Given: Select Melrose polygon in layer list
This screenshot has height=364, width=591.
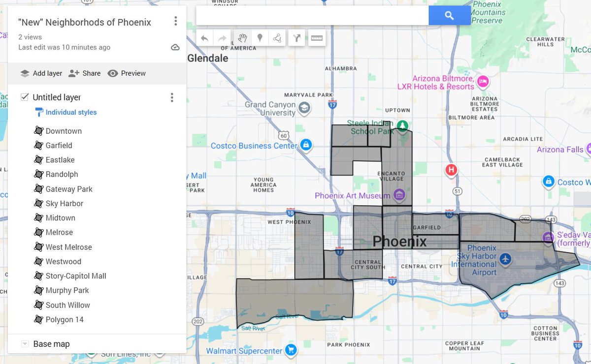Looking at the screenshot, I should 59,232.
